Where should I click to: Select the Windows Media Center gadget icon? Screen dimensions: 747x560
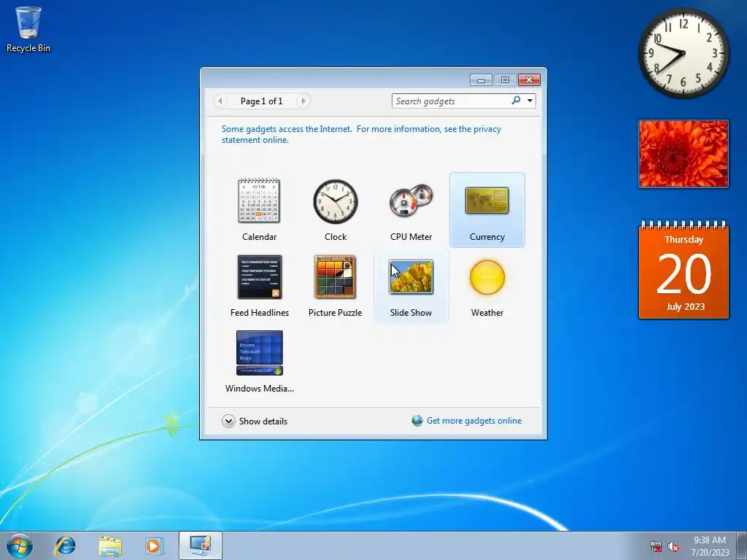click(260, 353)
